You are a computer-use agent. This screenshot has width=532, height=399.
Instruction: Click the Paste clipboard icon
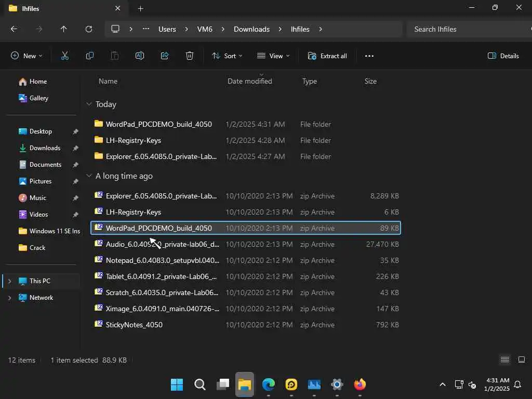point(115,56)
